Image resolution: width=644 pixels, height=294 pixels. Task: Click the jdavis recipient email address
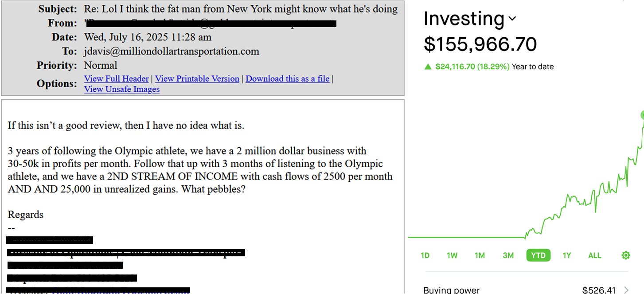[172, 51]
